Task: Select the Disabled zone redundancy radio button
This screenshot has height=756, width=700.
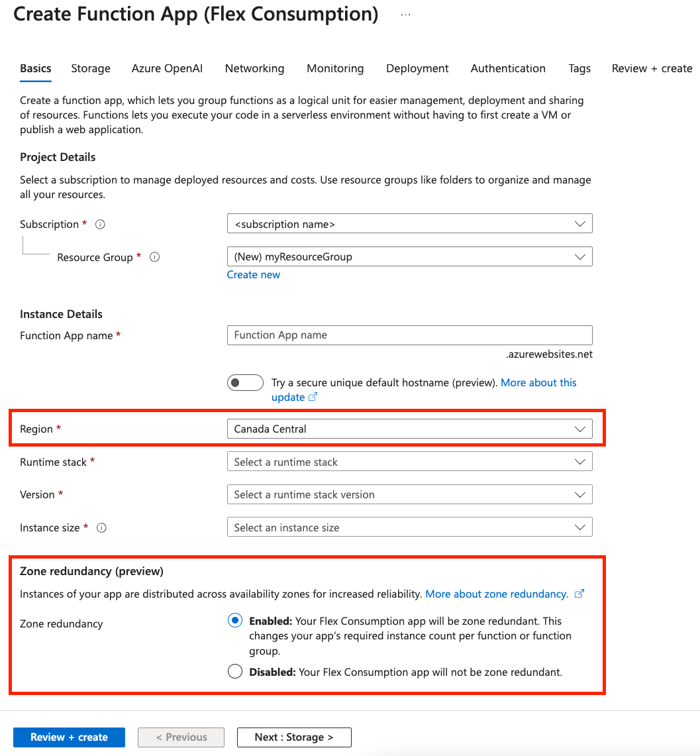Action: (235, 671)
